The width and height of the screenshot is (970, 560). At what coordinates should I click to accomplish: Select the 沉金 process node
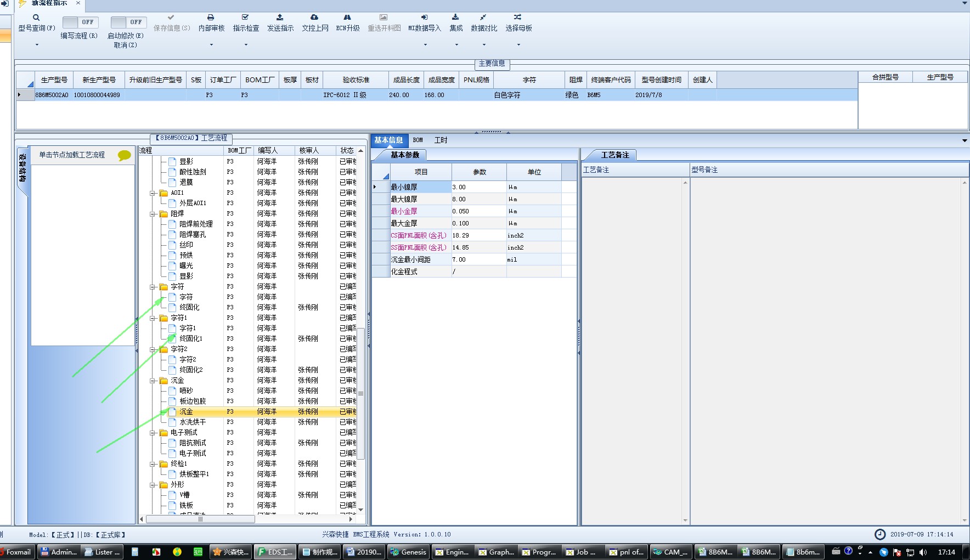pos(186,412)
